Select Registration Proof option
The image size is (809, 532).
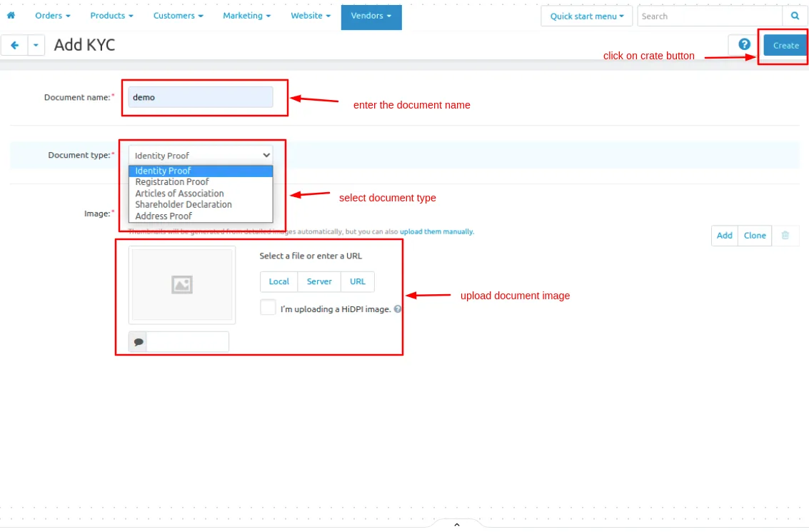pos(201,182)
